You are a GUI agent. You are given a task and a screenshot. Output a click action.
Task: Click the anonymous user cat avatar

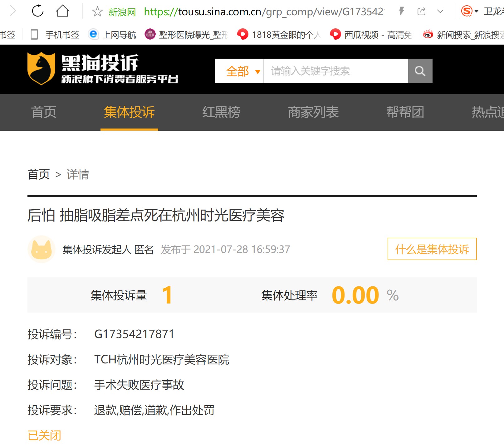click(42, 249)
